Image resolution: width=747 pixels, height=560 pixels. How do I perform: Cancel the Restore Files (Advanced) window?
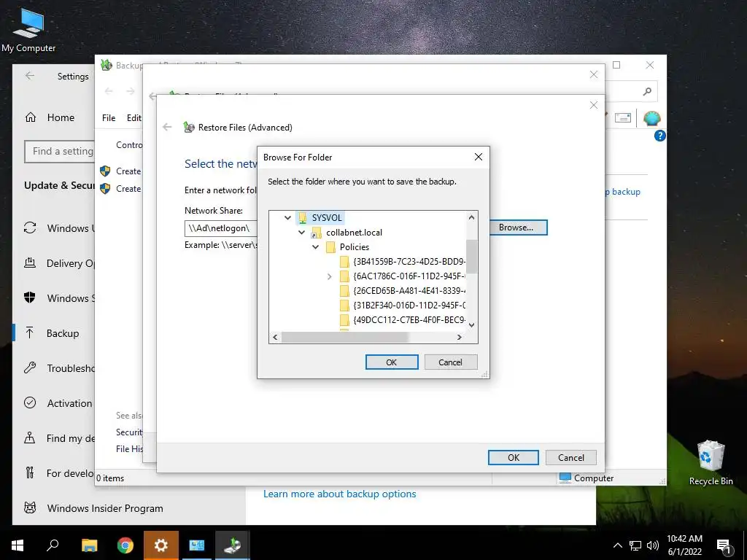(570, 457)
